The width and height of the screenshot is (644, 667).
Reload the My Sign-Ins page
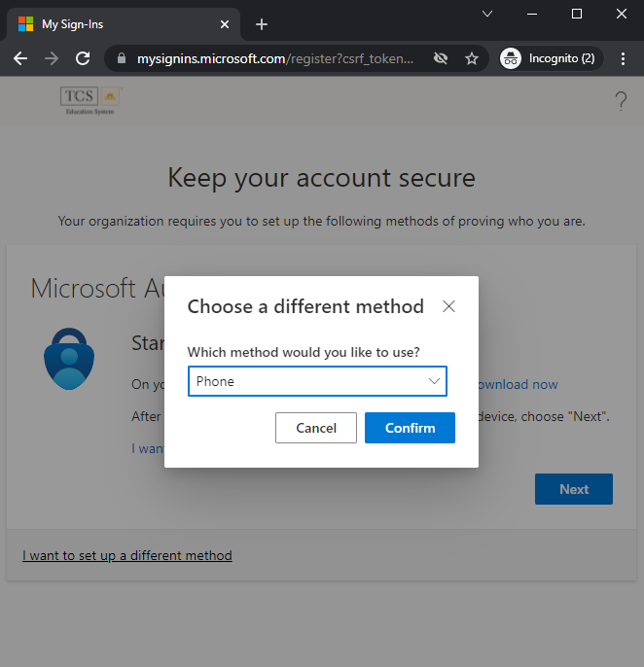[x=83, y=58]
